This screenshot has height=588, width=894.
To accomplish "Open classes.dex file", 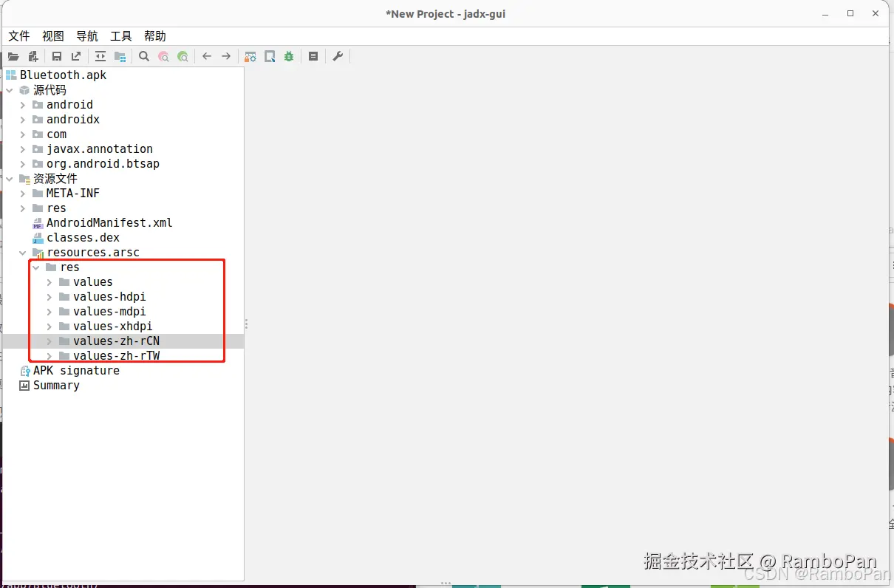I will tap(83, 238).
